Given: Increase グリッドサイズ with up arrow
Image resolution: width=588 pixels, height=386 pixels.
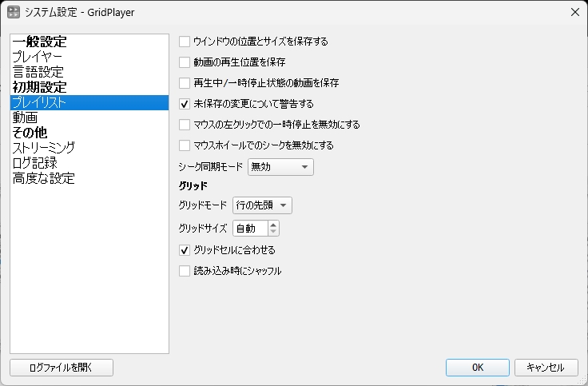Looking at the screenshot, I should [x=274, y=225].
